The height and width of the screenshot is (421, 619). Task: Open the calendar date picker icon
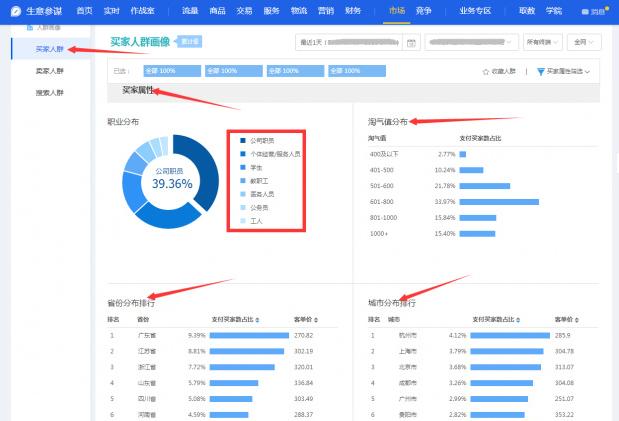[411, 43]
